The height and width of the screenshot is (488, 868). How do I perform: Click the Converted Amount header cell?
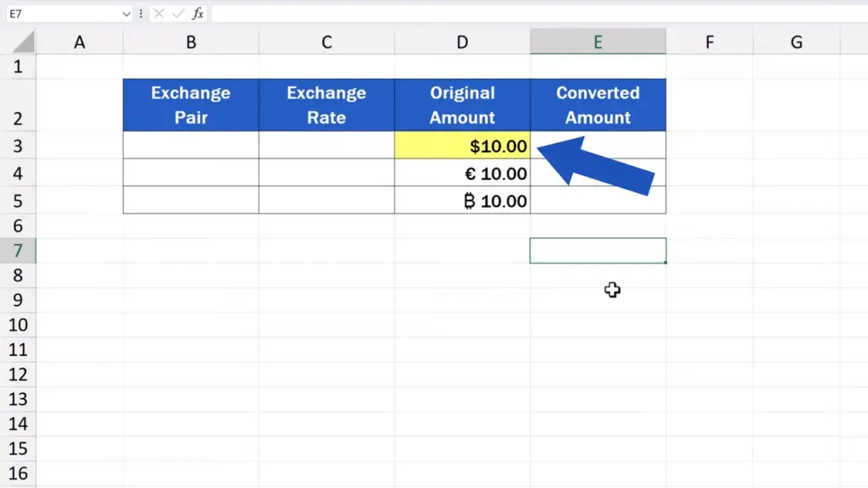(x=598, y=105)
